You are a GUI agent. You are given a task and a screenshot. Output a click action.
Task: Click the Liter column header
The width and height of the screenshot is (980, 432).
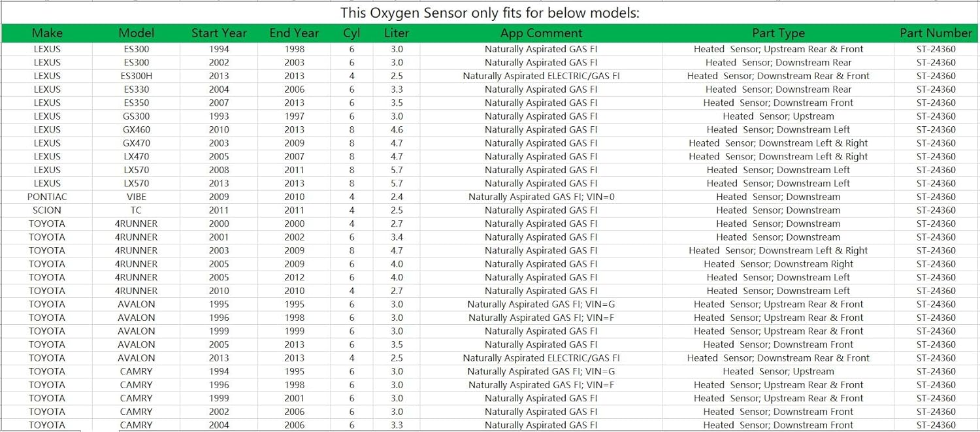coord(396,33)
